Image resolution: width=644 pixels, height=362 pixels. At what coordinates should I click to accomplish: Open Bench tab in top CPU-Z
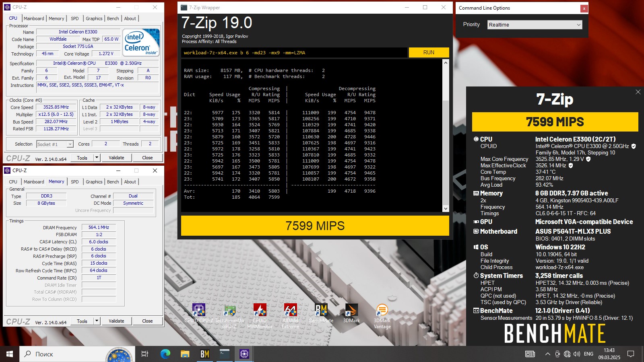113,19
